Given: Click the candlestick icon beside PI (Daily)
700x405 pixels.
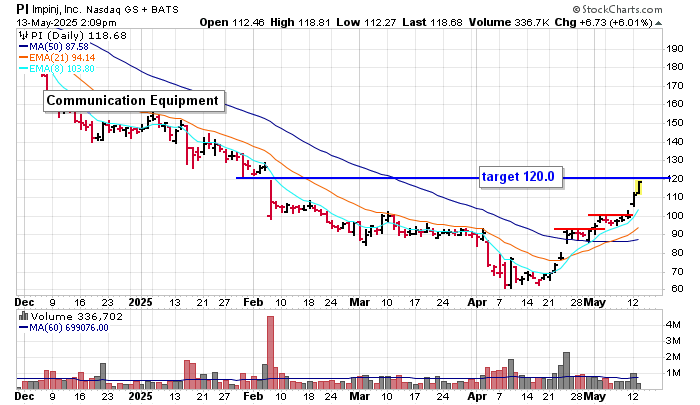Looking at the screenshot, I should tap(22, 36).
